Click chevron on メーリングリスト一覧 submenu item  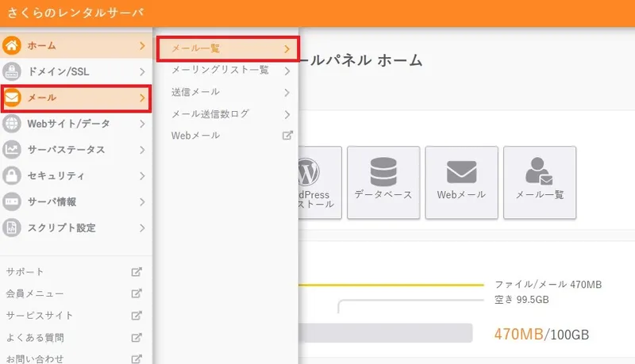tap(287, 71)
